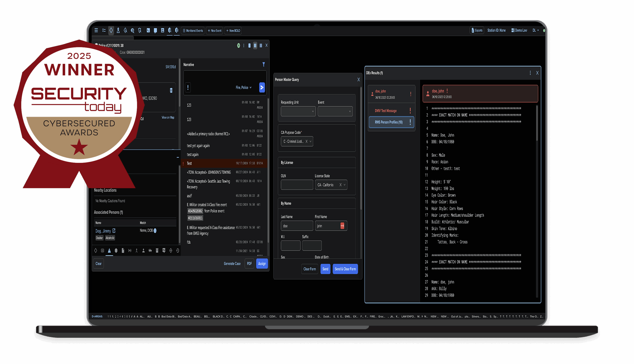This screenshot has width=634, height=364.
Task: Open the list view icon beside the hamburger menu
Action: tap(104, 30)
